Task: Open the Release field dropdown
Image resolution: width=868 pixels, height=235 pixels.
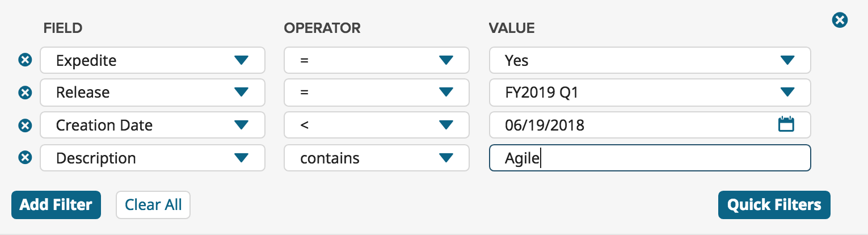Action: [153, 93]
